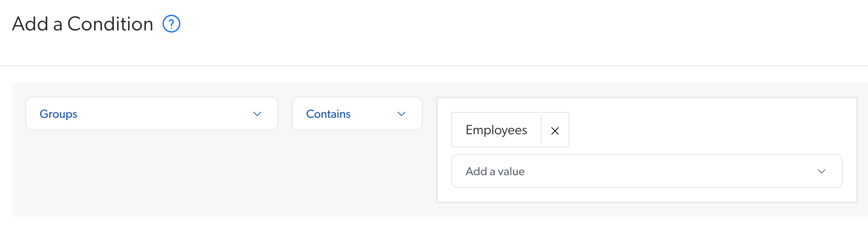Remove the Employees value tag
The height and width of the screenshot is (228, 868).
coord(555,130)
